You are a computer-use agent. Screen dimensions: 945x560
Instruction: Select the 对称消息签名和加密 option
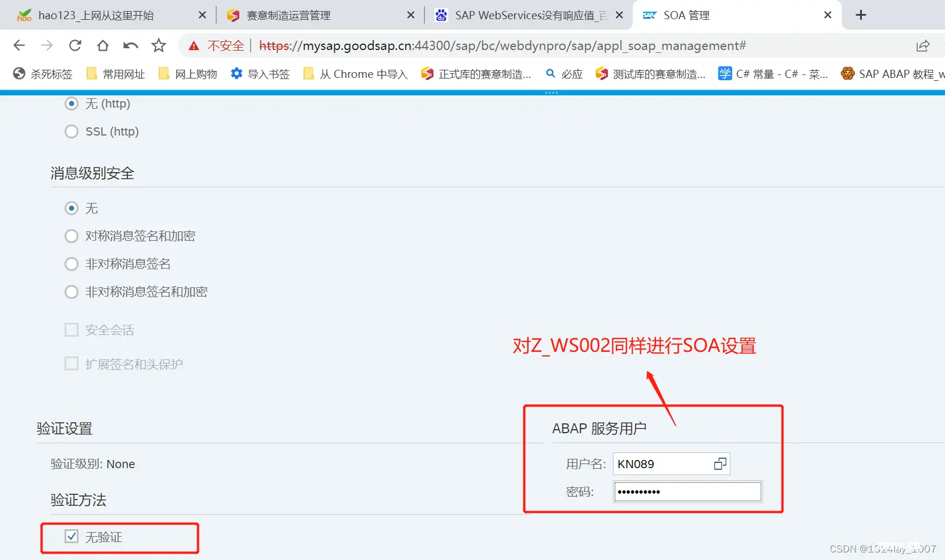[x=72, y=236]
